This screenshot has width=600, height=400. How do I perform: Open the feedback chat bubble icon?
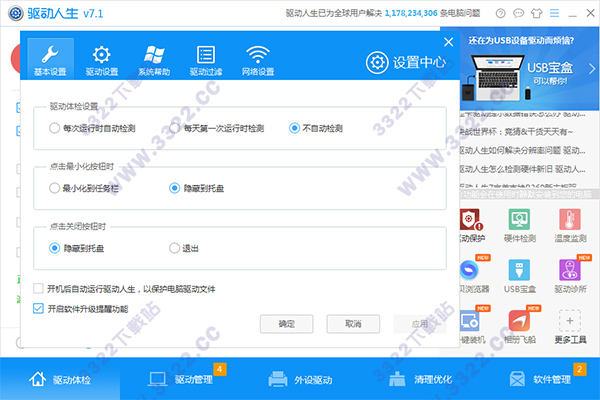518,13
